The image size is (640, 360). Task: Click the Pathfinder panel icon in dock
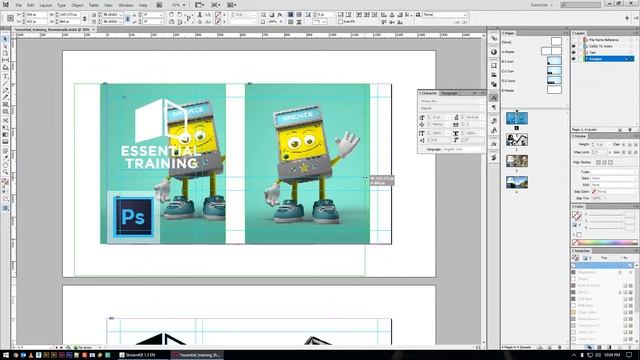494,84
